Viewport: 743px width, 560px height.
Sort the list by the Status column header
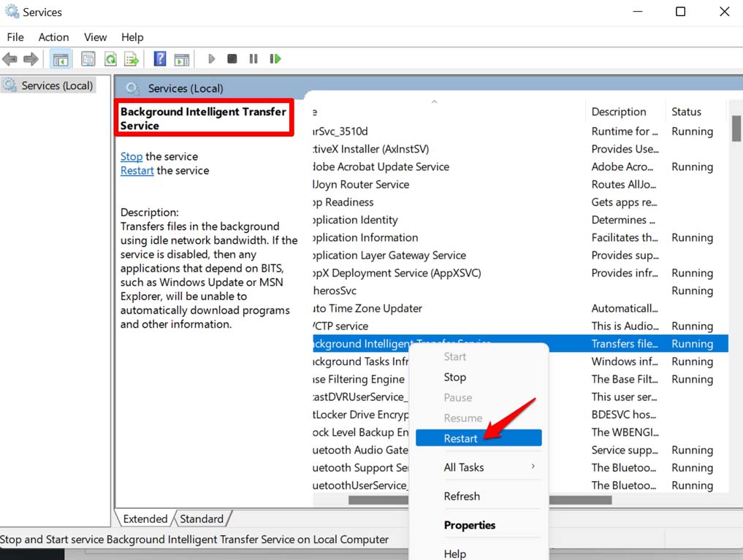(686, 112)
